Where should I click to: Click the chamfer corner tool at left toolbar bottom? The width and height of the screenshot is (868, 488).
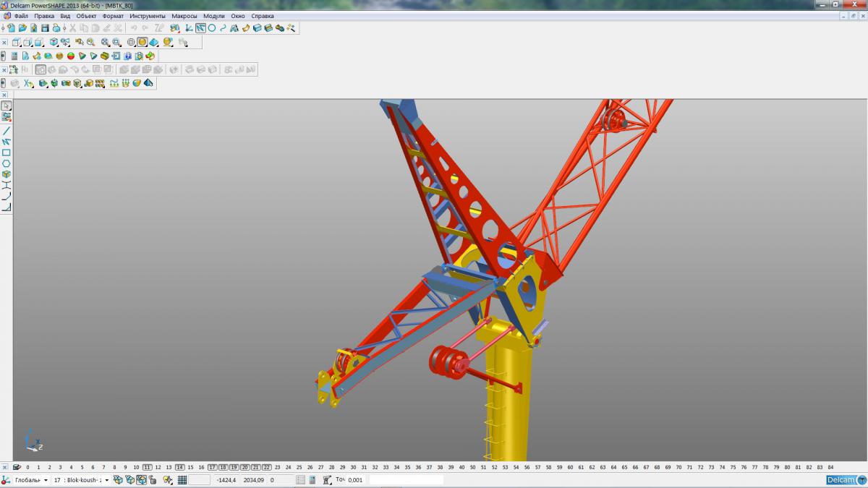point(7,207)
